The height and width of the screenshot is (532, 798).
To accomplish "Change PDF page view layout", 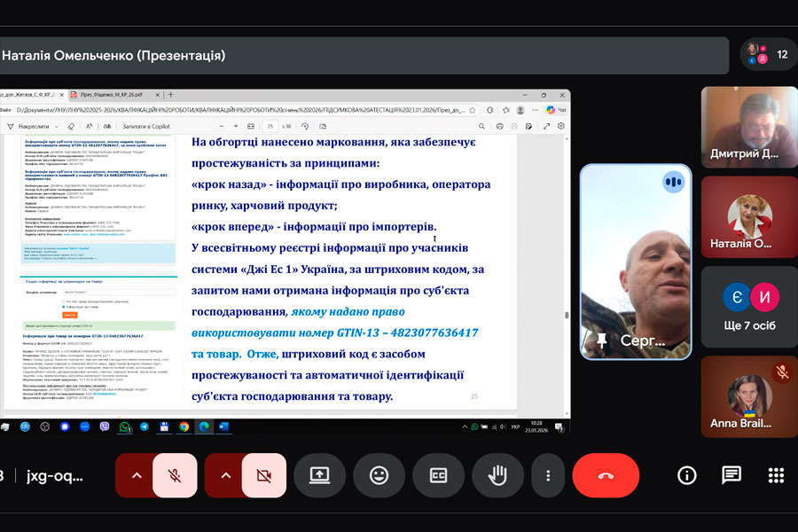I will coord(323,126).
